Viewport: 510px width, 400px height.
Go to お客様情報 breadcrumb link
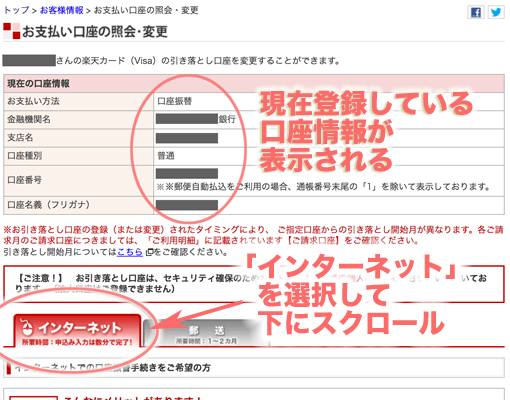[x=62, y=10]
